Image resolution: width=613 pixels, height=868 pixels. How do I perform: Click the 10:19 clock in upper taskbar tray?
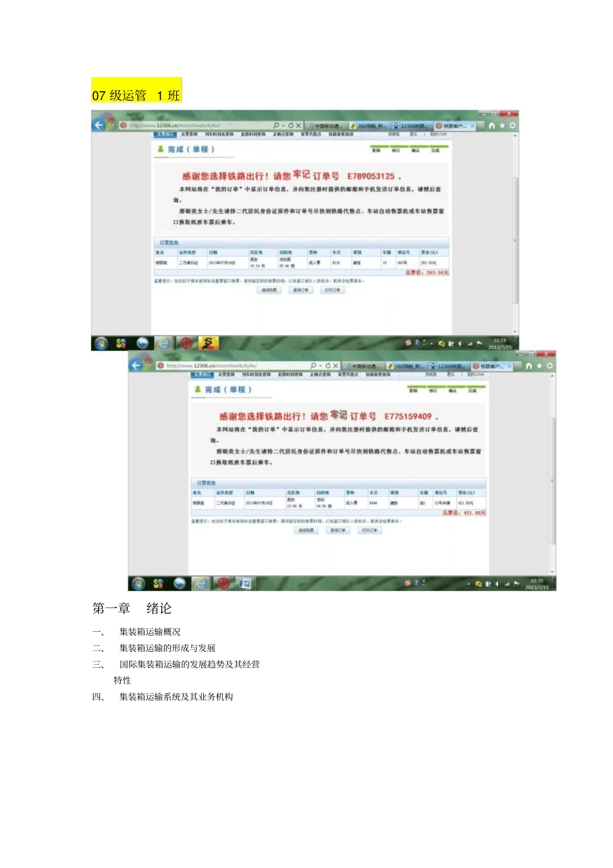pos(500,343)
